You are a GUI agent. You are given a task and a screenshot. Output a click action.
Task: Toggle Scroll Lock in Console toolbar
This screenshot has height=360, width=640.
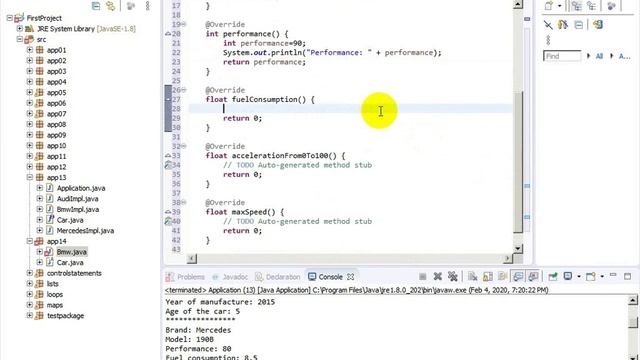pyautogui.click(x=487, y=277)
